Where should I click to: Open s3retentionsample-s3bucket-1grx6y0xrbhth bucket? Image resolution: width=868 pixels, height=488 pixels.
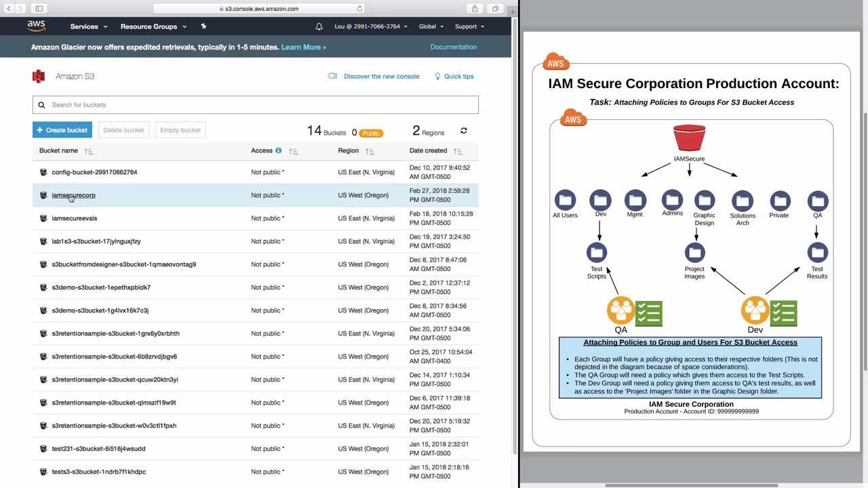pos(116,333)
